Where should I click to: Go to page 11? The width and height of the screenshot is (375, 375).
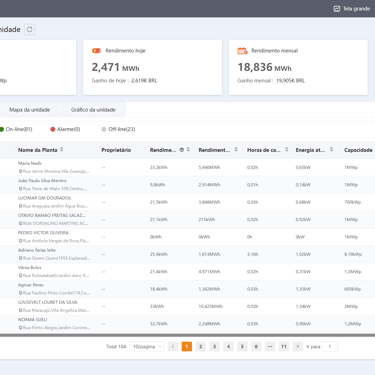click(x=284, y=347)
